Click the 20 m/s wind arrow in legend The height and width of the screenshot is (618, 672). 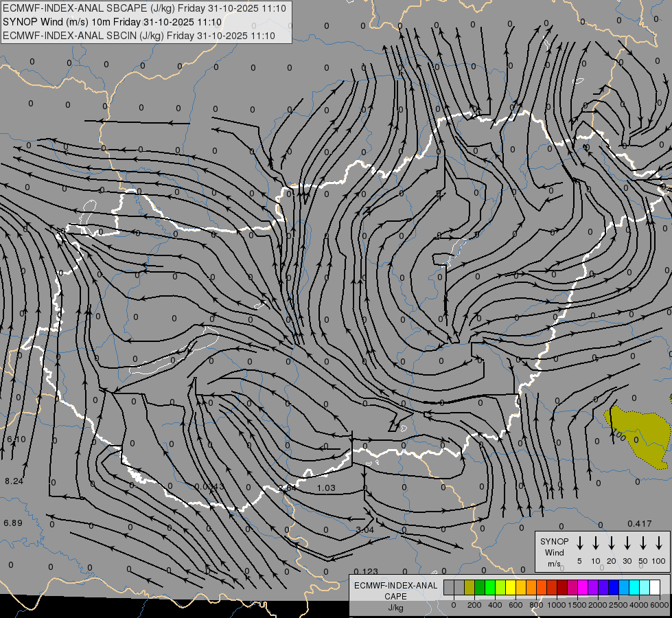pyautogui.click(x=612, y=543)
